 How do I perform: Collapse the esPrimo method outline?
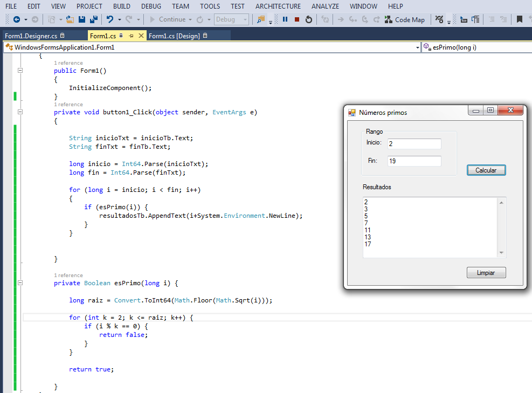point(20,283)
